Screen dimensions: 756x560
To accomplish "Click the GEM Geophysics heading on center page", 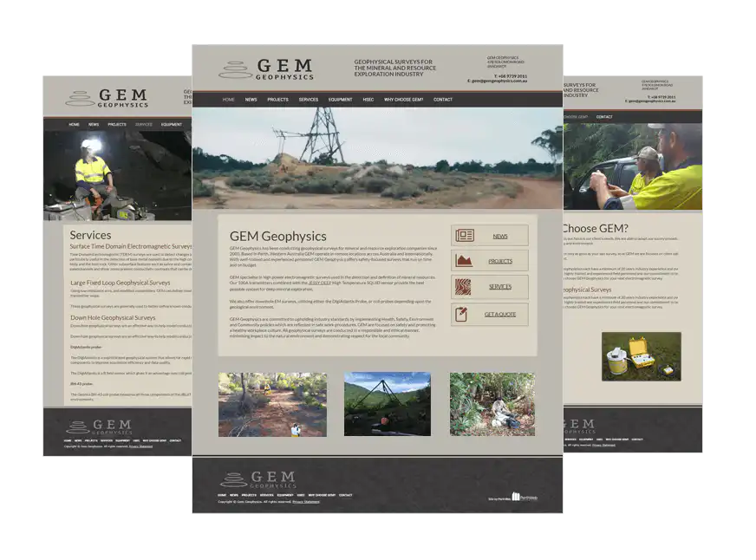I will click(x=277, y=236).
